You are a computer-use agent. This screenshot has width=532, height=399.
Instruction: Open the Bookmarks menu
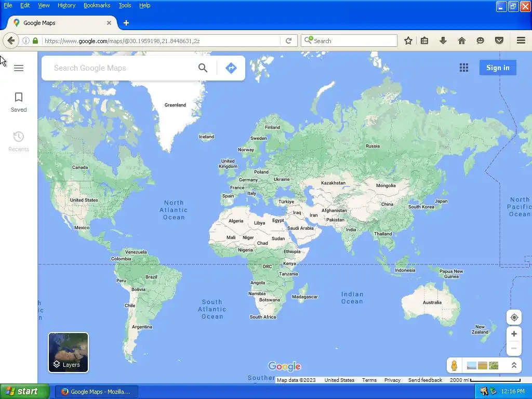pyautogui.click(x=97, y=5)
